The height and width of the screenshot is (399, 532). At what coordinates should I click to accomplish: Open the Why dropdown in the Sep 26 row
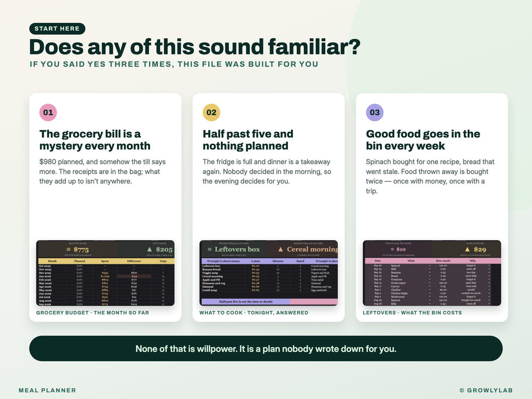tap(489, 265)
